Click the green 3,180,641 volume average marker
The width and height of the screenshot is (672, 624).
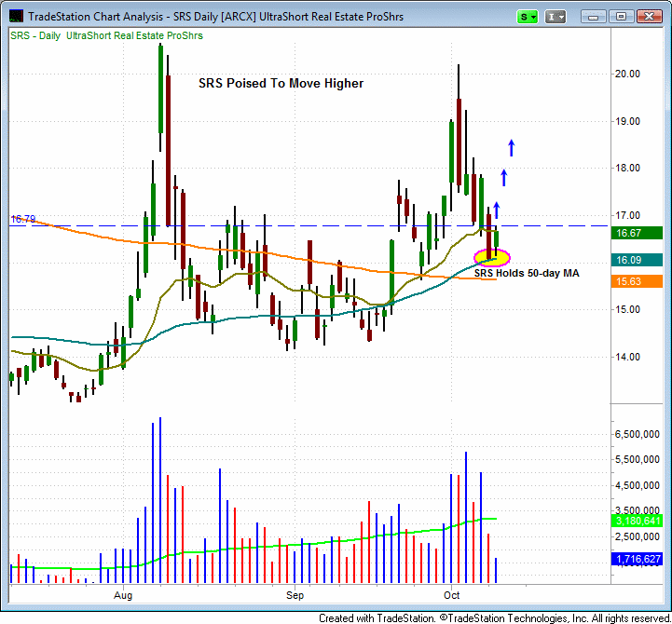click(637, 521)
